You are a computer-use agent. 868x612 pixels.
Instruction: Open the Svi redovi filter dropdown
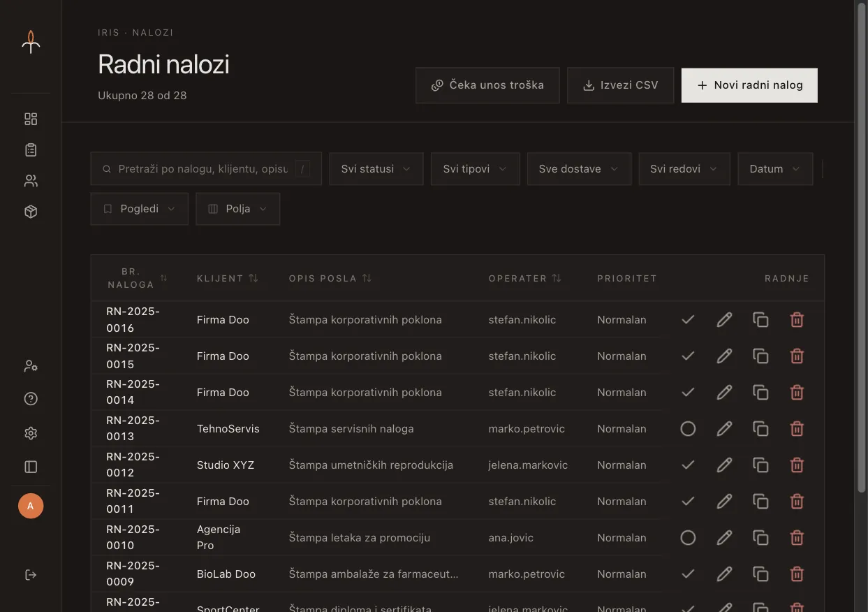click(684, 169)
